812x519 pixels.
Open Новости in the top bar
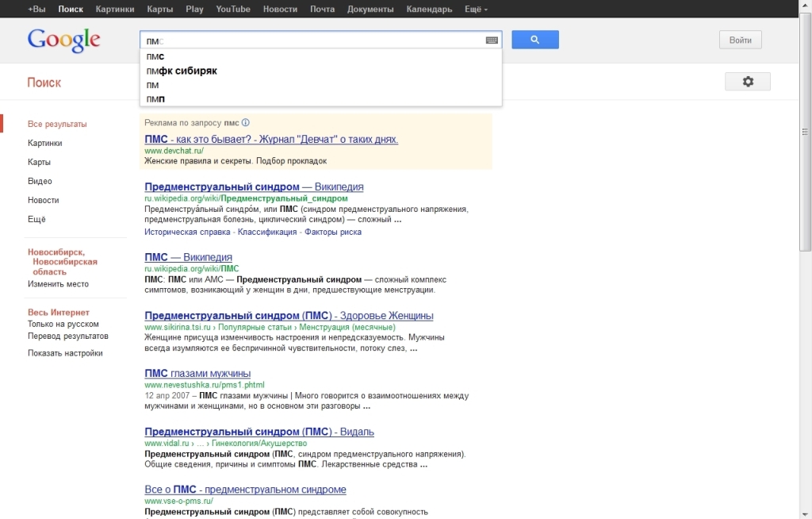[280, 9]
